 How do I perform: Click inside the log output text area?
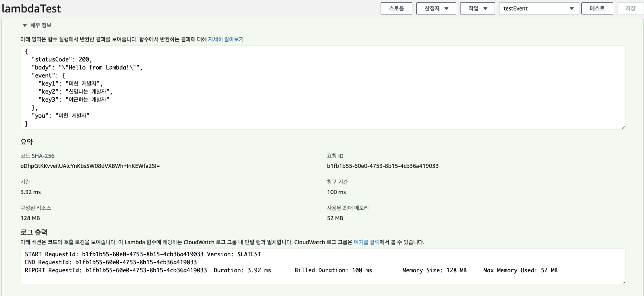[x=323, y=266]
